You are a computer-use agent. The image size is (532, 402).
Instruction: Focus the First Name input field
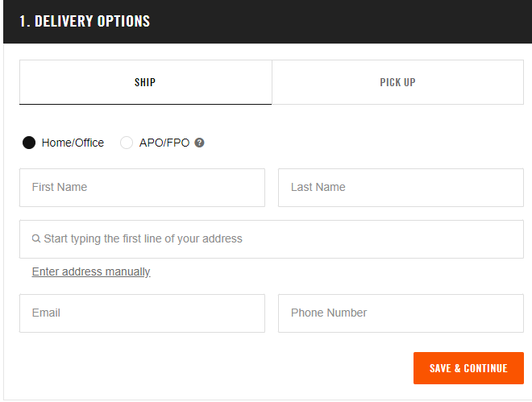point(142,188)
